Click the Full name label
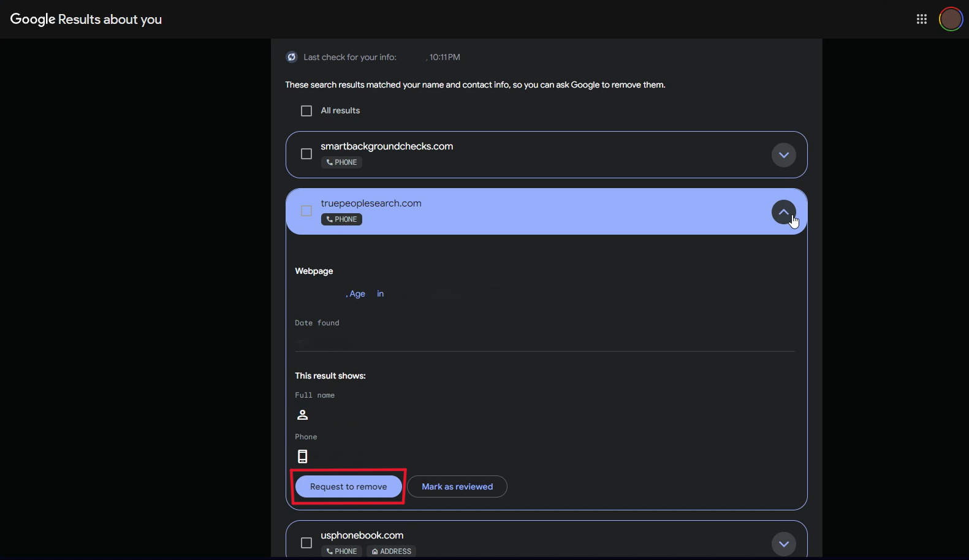 click(314, 395)
